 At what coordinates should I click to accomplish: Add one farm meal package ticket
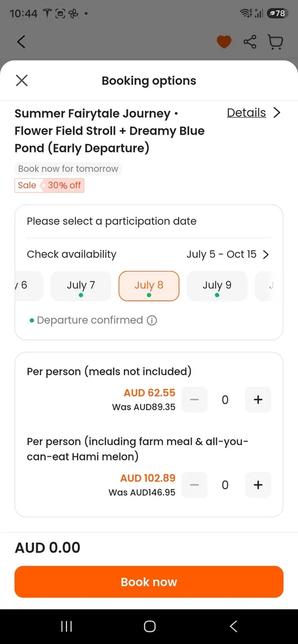(x=258, y=485)
